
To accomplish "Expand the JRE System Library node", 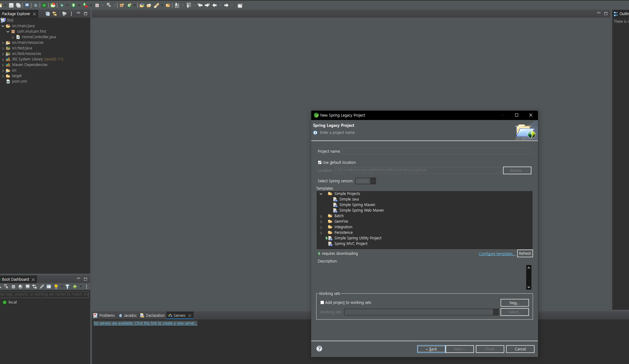I will [3, 59].
